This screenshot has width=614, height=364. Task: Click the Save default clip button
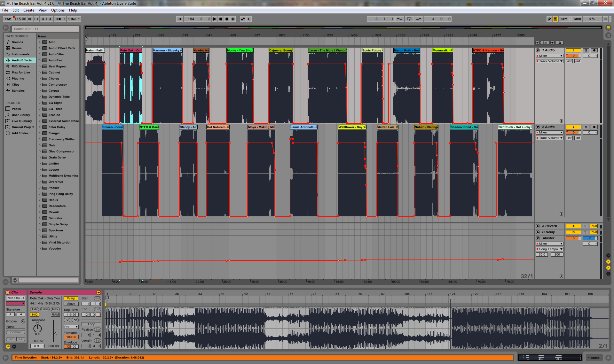coord(45,309)
